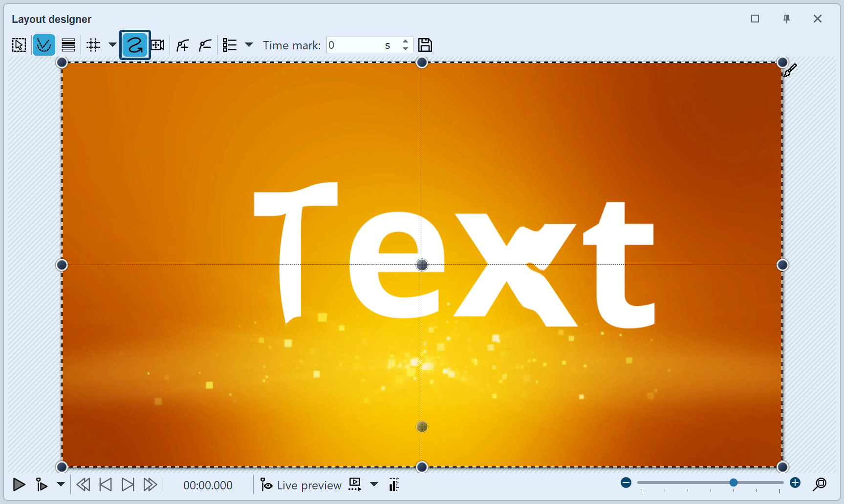Open the alignment options icon

68,45
